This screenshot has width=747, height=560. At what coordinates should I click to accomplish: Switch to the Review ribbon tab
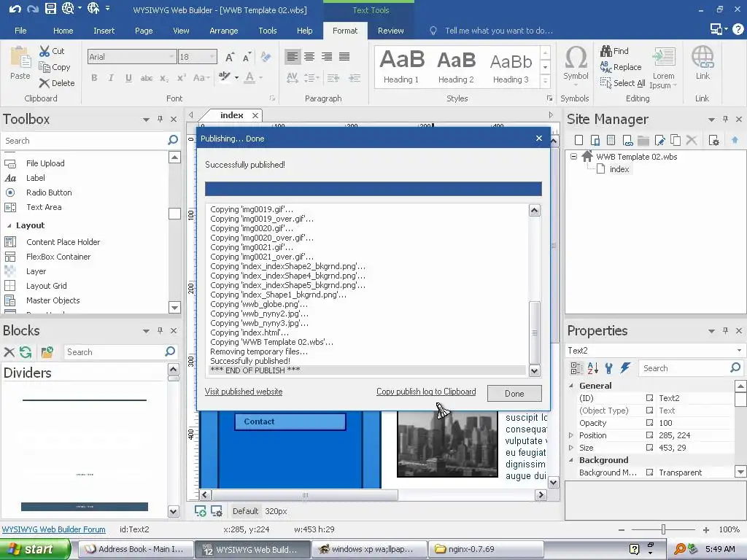click(391, 31)
